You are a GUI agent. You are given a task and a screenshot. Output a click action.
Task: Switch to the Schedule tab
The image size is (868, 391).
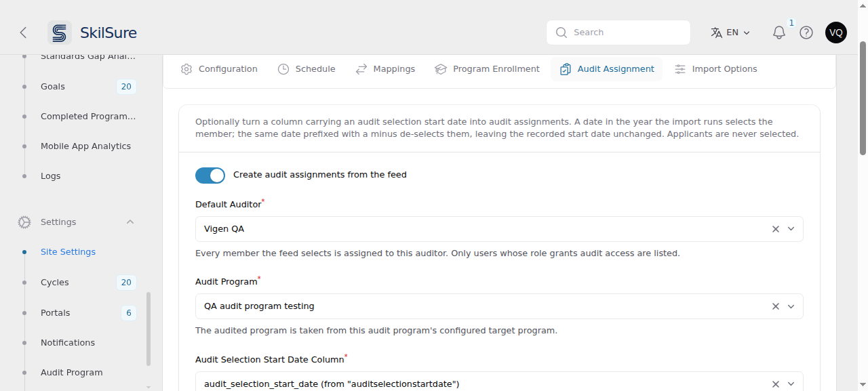pos(307,69)
